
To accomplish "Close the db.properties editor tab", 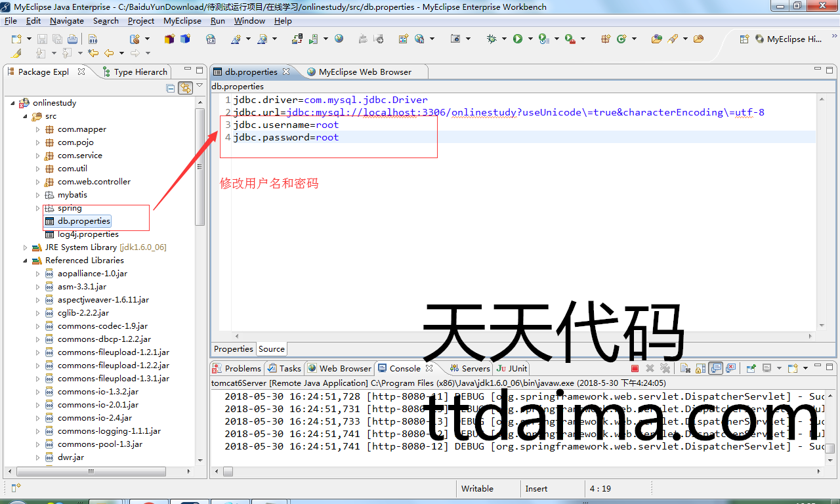I will [x=286, y=72].
